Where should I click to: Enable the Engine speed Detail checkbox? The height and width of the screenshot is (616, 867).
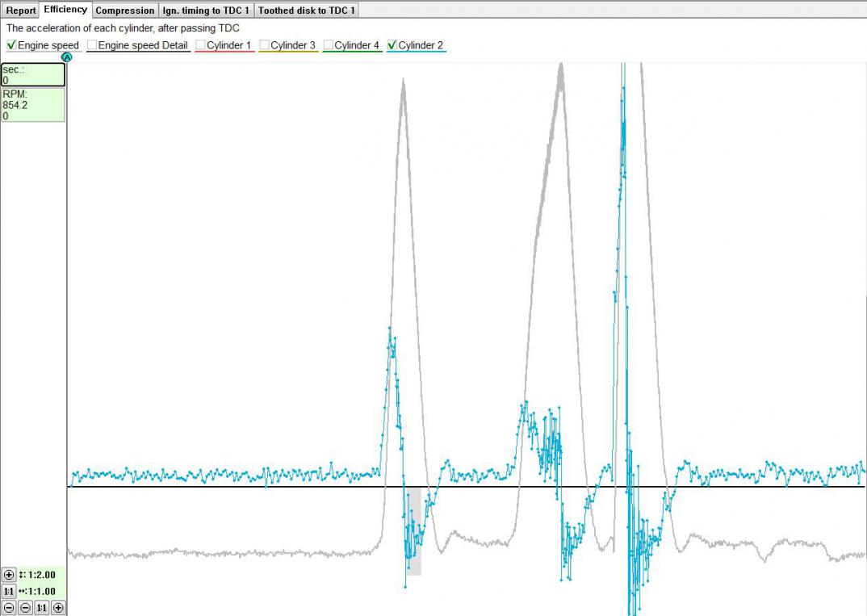92,45
